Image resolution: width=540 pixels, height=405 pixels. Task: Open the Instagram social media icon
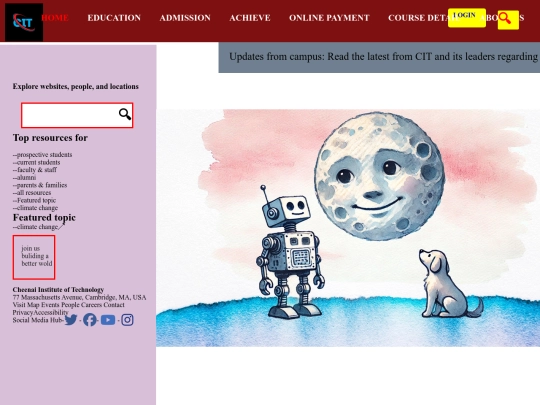127,320
